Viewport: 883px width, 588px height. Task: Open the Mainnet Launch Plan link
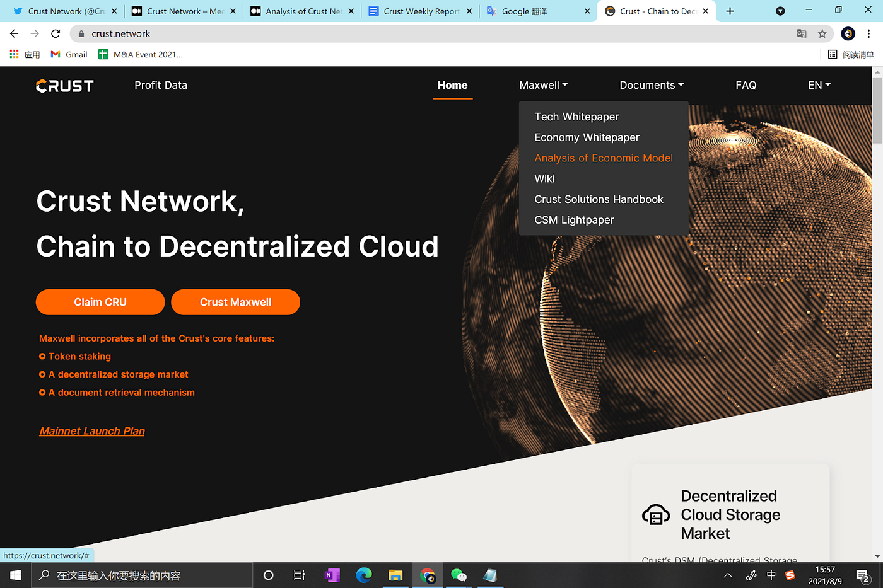pyautogui.click(x=92, y=431)
